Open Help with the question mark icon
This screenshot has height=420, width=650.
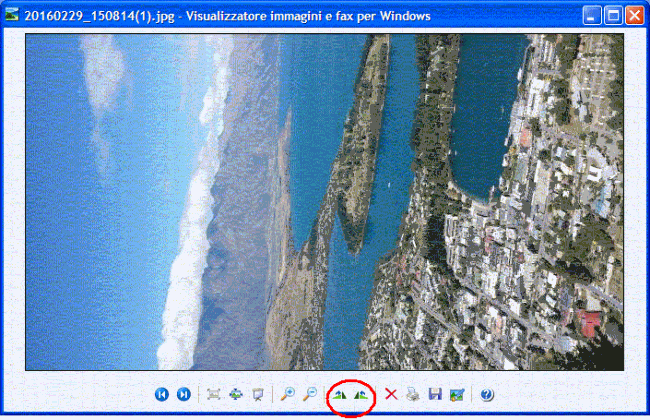[487, 395]
